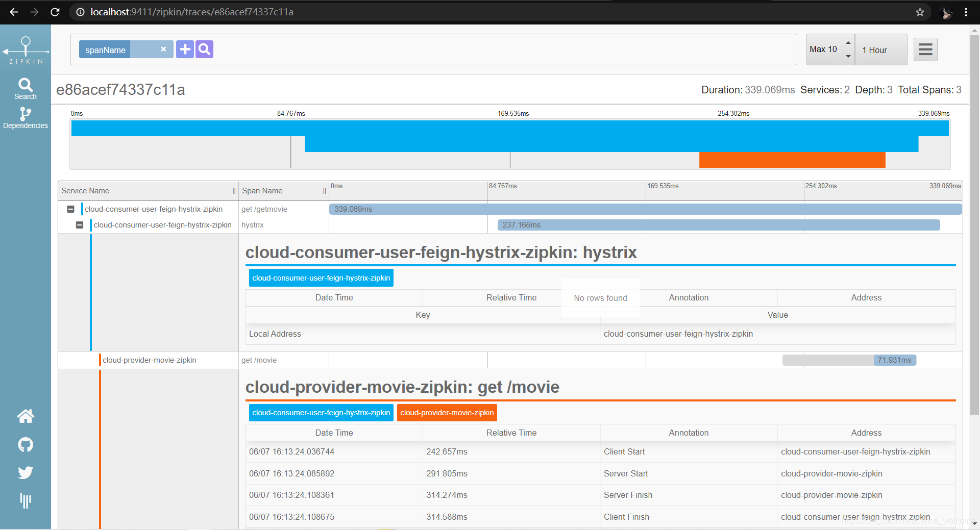The width and height of the screenshot is (980, 530).
Task: Click the get /getmovie span name
Action: click(264, 209)
